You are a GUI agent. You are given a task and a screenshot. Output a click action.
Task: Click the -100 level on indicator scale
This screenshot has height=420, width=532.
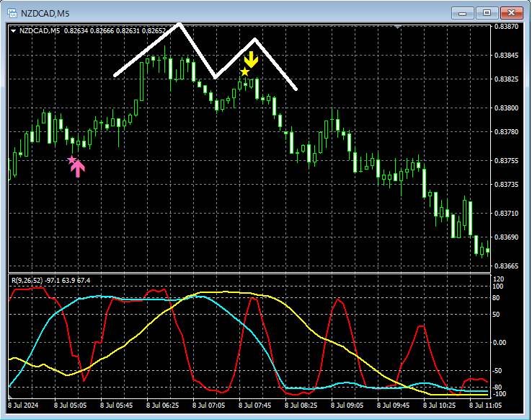(499, 394)
